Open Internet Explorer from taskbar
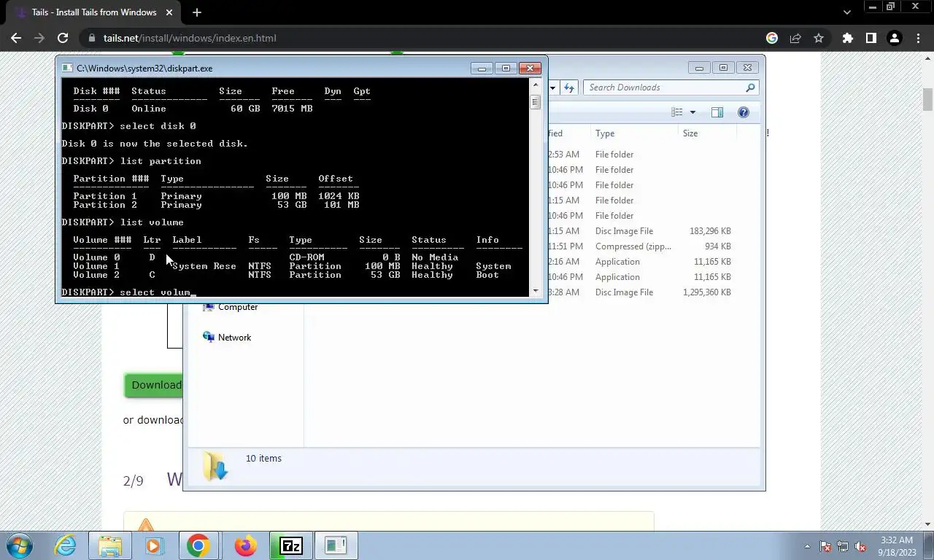This screenshot has height=560, width=934. click(x=66, y=545)
